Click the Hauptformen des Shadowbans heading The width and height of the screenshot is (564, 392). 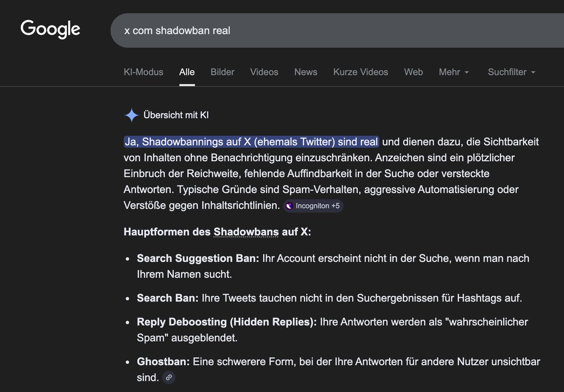217,232
